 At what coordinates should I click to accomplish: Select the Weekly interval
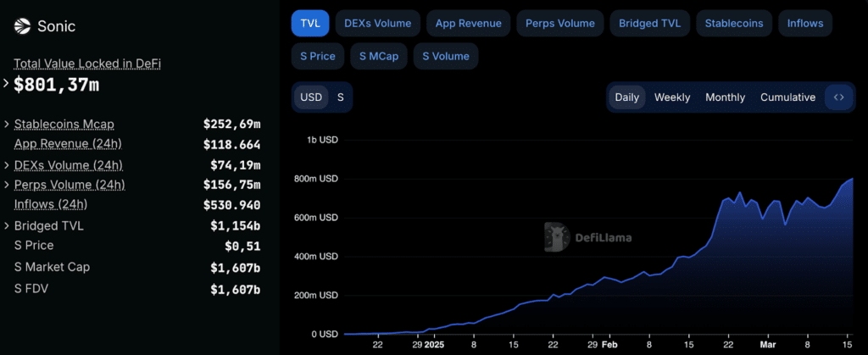point(672,97)
